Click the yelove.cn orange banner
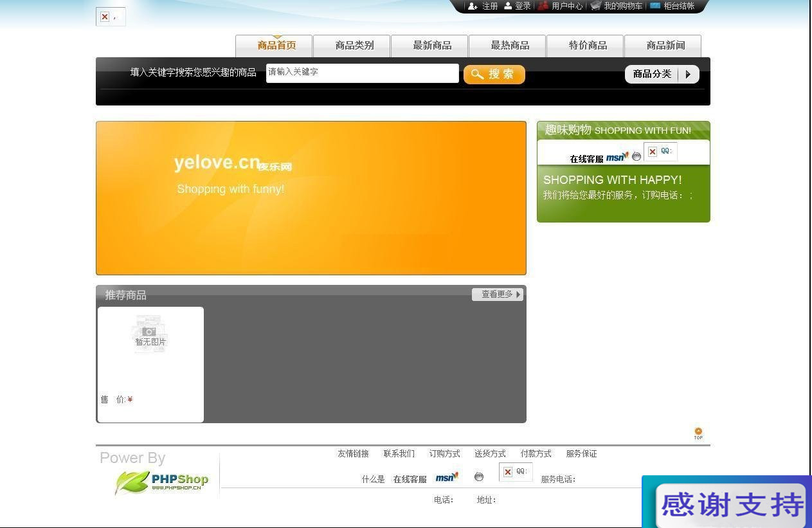812x528 pixels. pyautogui.click(x=311, y=198)
